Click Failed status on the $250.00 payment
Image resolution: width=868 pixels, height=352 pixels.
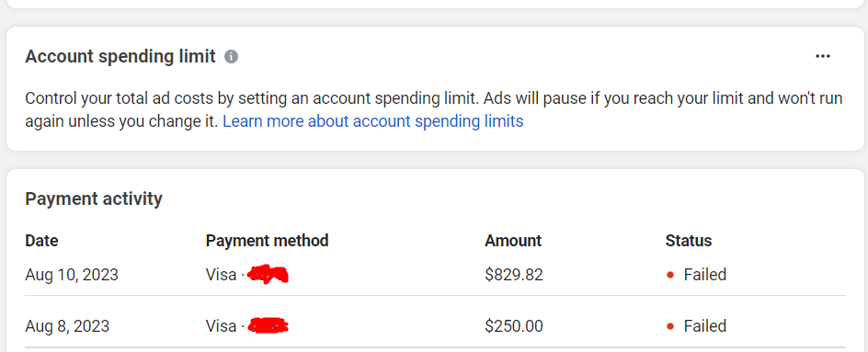click(x=704, y=326)
